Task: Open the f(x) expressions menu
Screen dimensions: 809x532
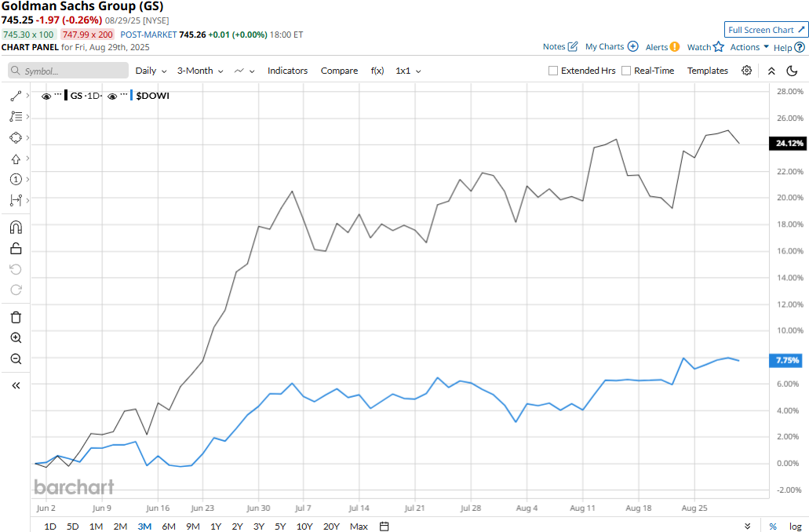Action: (377, 71)
